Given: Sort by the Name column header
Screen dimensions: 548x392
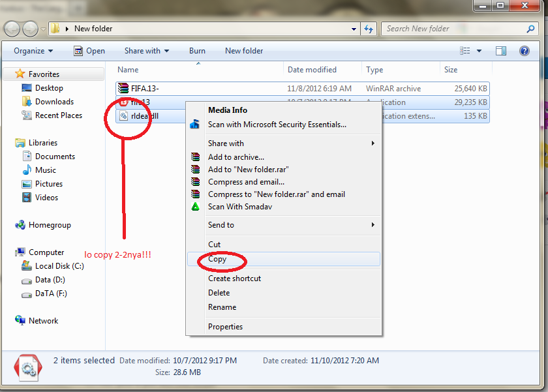Looking at the screenshot, I should tap(198, 70).
